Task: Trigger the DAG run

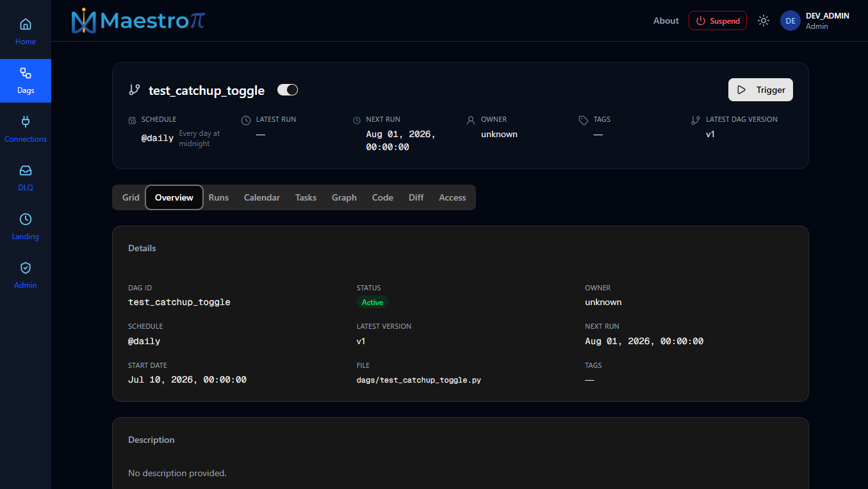Action: point(760,90)
